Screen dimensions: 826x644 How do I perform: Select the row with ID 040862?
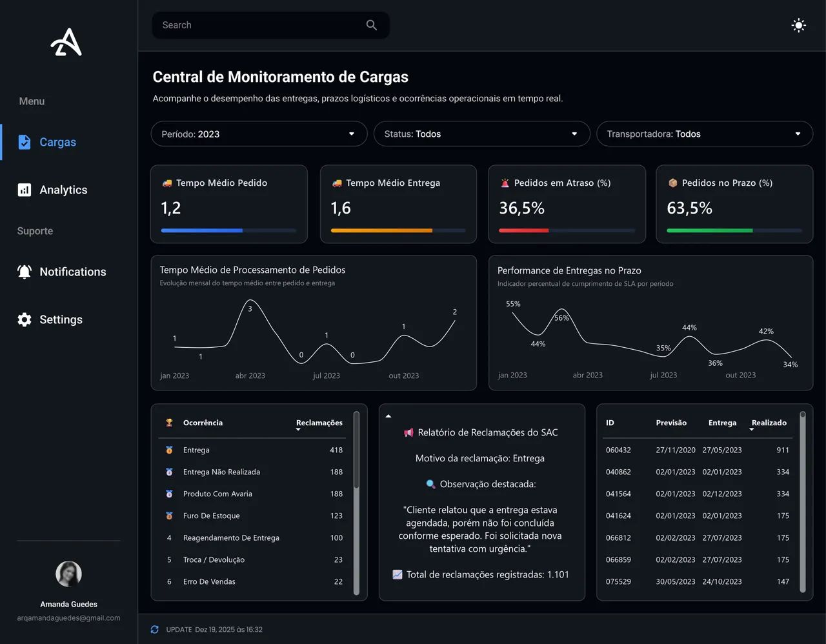[x=698, y=472]
